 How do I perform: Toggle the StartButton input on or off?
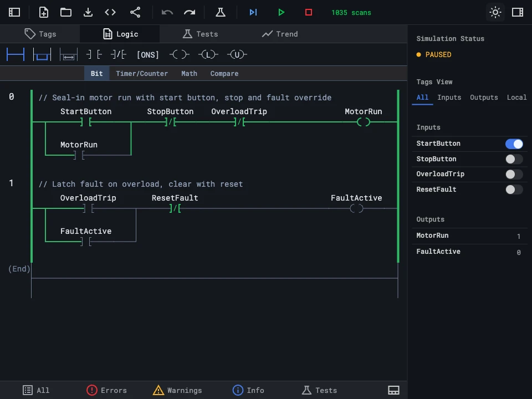[514, 144]
